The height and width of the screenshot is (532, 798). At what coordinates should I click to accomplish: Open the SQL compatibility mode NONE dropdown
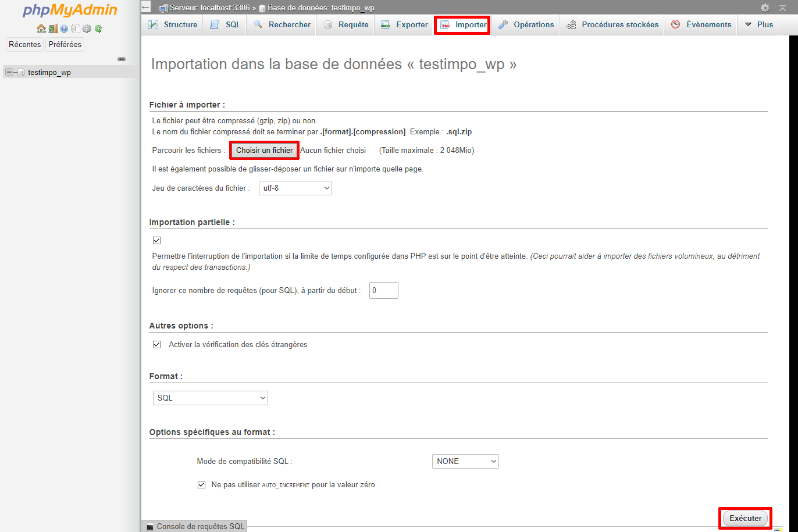tap(465, 461)
